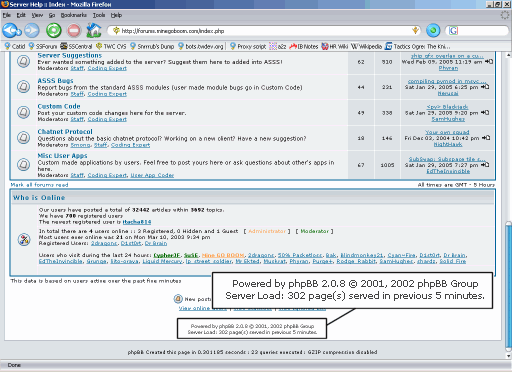Open the Rodge Rabbit profile link
512x372 pixels.
point(356,261)
